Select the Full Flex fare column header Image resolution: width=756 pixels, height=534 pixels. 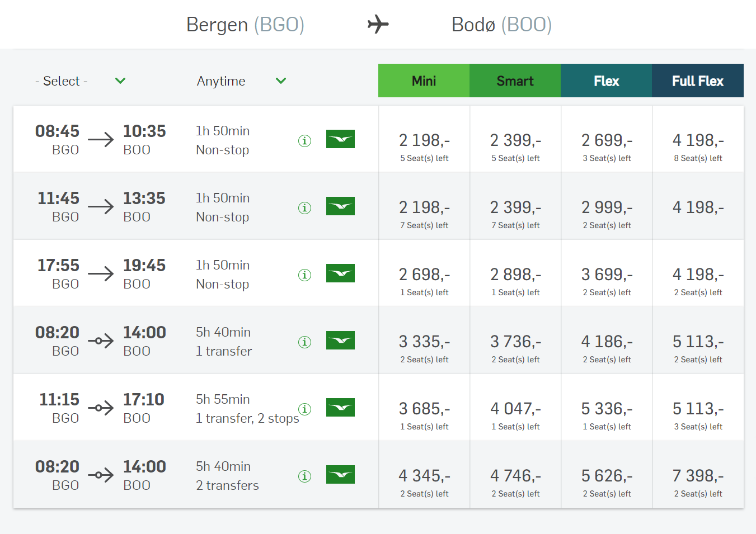click(698, 81)
